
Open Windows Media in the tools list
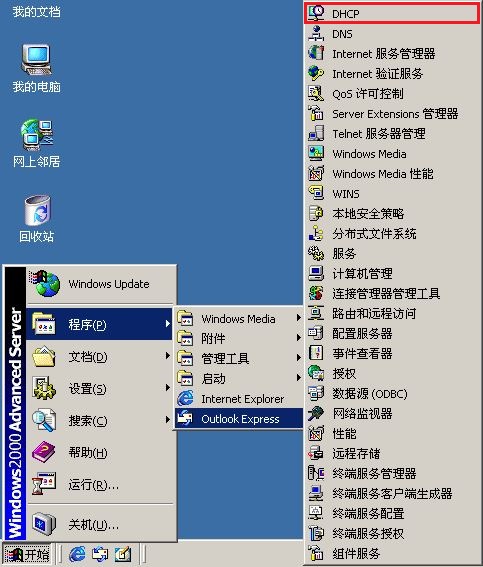[x=392, y=154]
